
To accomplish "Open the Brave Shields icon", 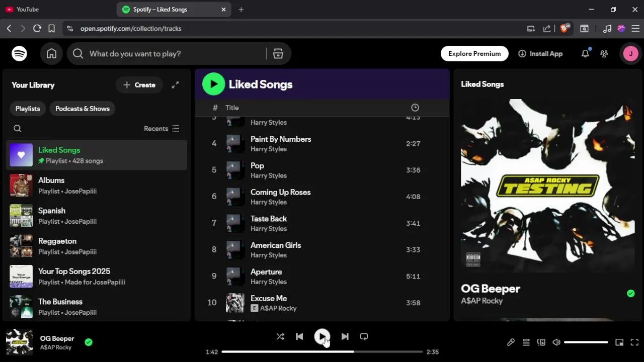I will (x=565, y=28).
